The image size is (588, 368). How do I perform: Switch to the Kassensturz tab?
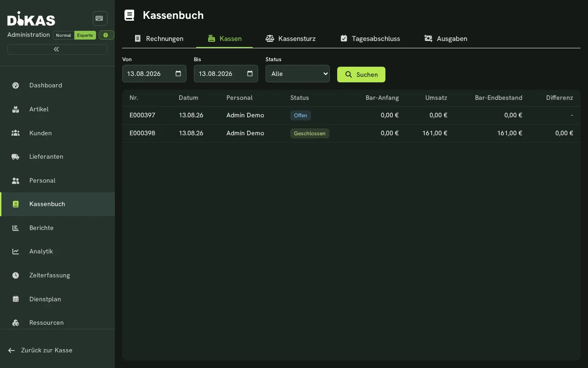pos(290,39)
